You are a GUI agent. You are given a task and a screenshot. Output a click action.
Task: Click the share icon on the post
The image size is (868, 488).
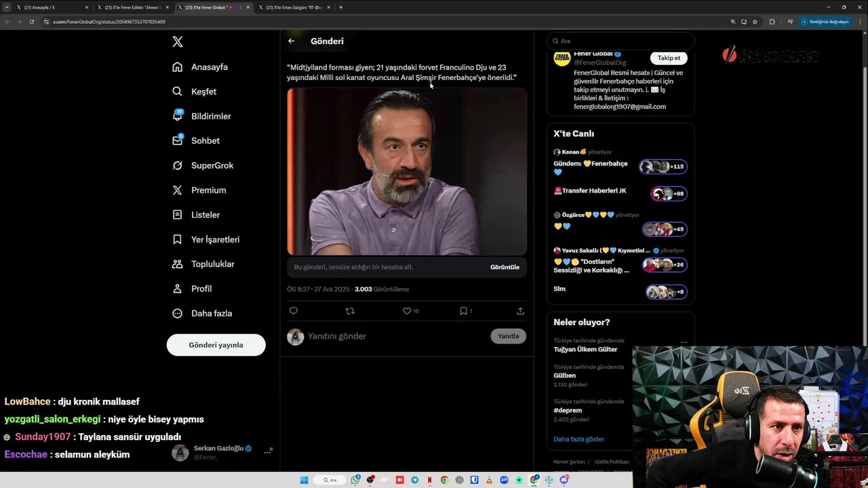(x=520, y=311)
